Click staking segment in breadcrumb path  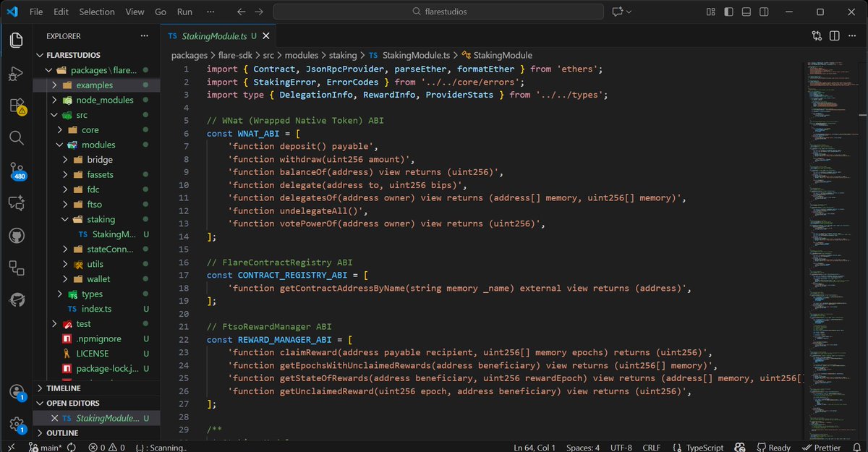click(343, 55)
